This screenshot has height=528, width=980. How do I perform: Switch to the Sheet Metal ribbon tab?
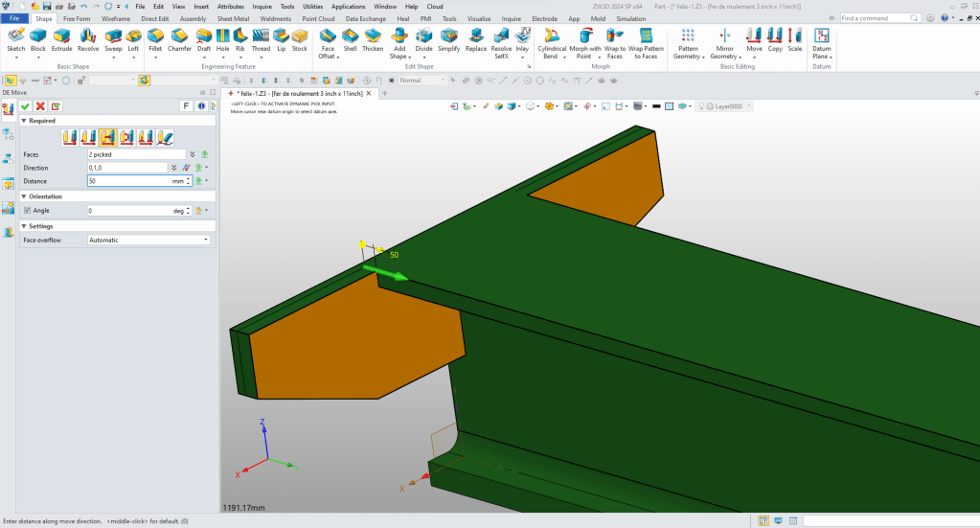coord(233,18)
